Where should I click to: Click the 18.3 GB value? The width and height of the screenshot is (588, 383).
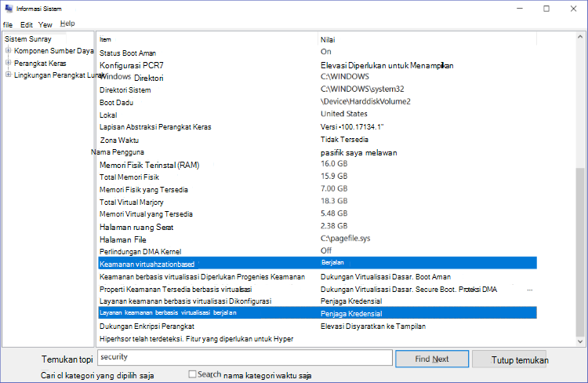click(334, 201)
